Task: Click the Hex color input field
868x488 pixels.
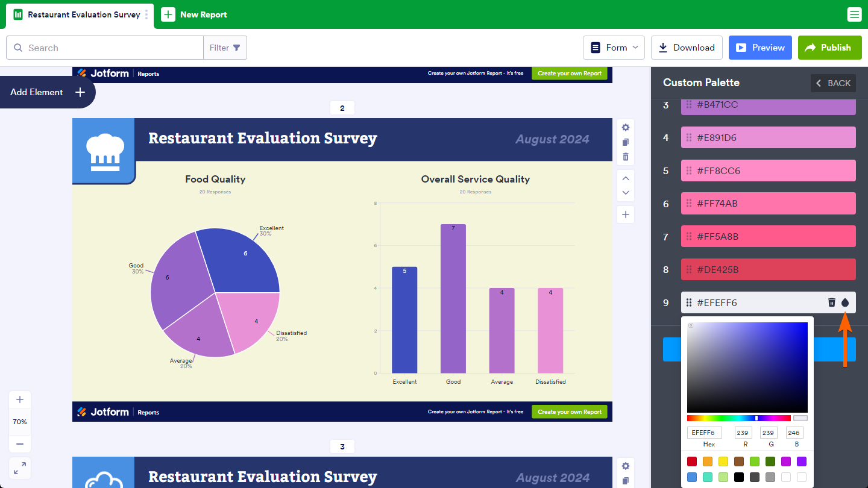Action: point(704,433)
